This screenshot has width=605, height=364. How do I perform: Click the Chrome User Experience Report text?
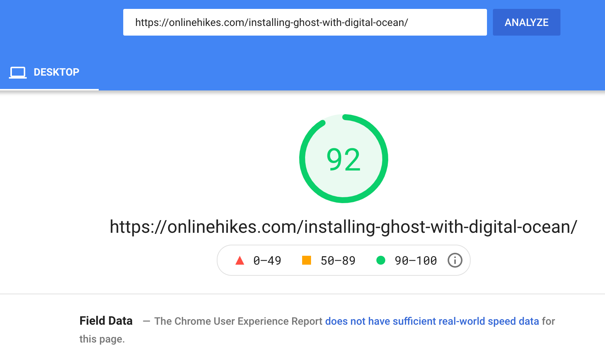238,321
